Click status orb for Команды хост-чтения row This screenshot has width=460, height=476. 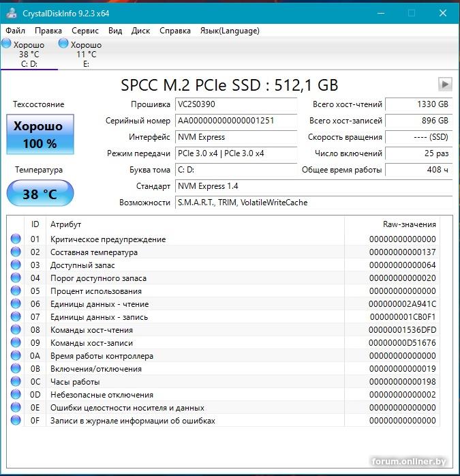tap(16, 329)
